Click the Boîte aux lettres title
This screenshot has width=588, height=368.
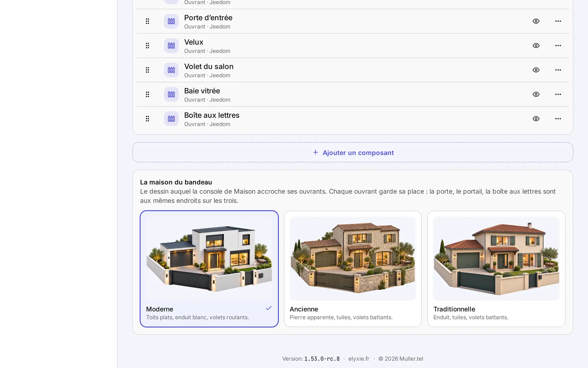coord(212,115)
